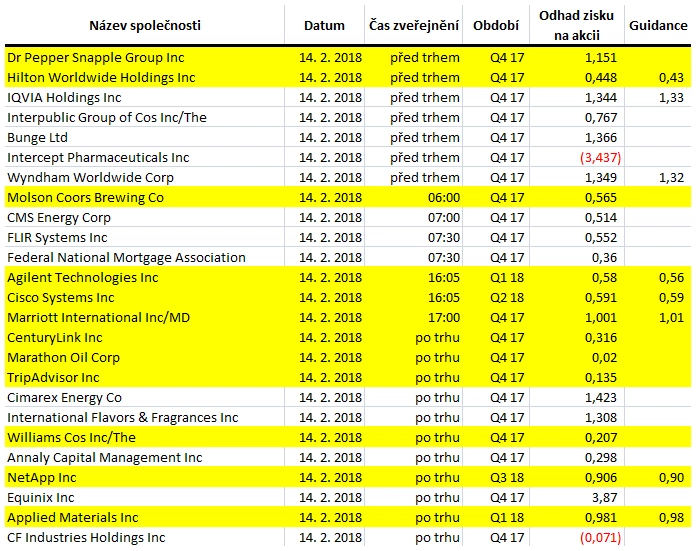This screenshot has width=696, height=551.
Task: Select the 0,02 estimate for Marathon Oil
Action: point(605,357)
